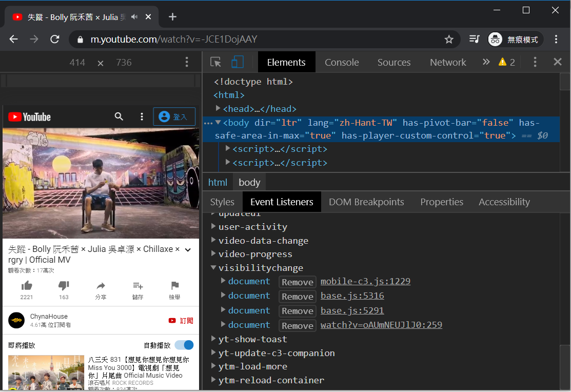Reload the YouTube page
Screen dimensions: 571x392
[x=54, y=40]
